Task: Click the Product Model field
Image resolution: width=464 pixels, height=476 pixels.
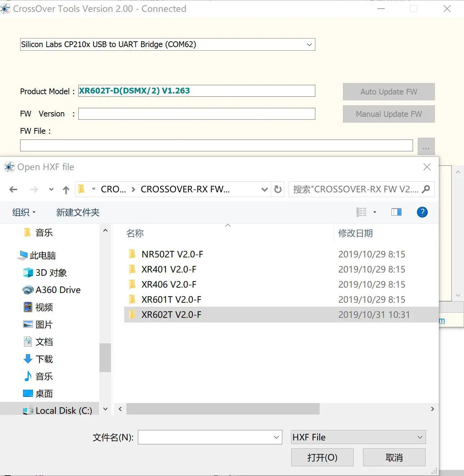Action: coord(196,91)
